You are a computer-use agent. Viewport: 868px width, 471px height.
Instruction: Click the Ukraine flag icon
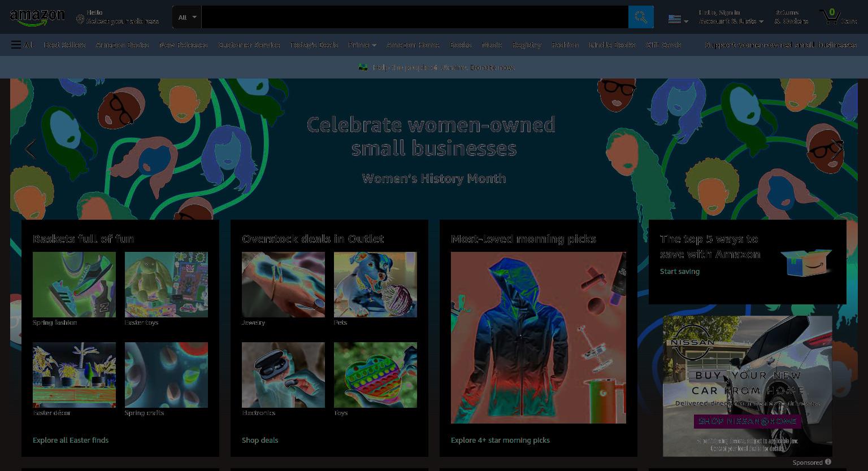coord(363,67)
